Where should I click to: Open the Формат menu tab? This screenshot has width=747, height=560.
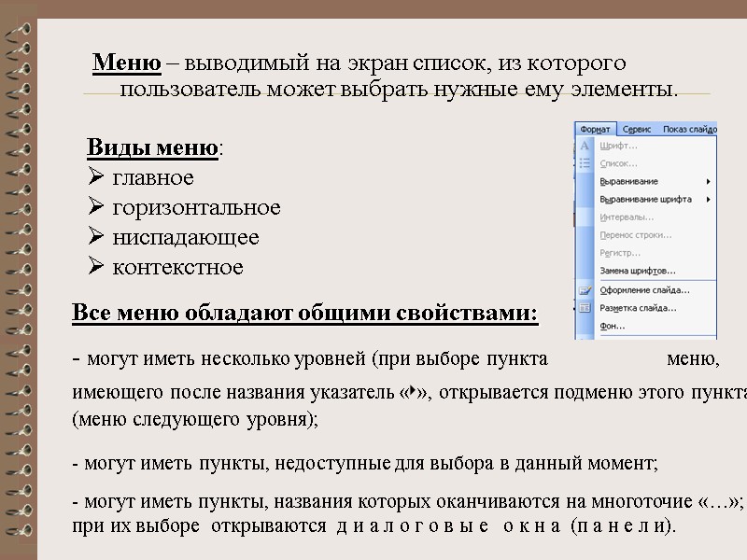click(595, 129)
